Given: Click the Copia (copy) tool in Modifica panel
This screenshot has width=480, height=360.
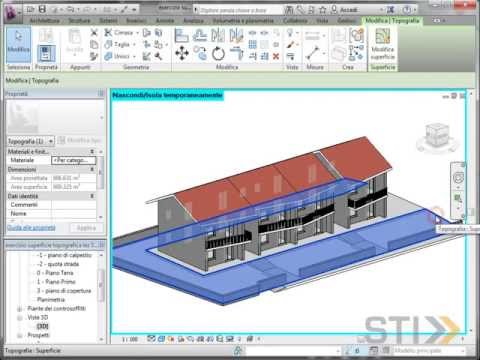Looking at the screenshot, I should (x=200, y=53).
